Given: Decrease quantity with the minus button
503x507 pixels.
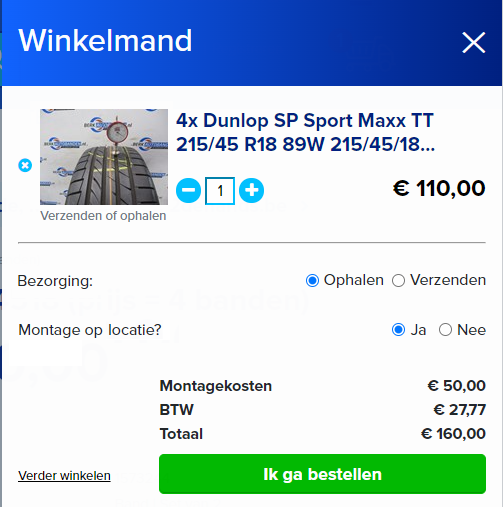Looking at the screenshot, I should point(188,190).
